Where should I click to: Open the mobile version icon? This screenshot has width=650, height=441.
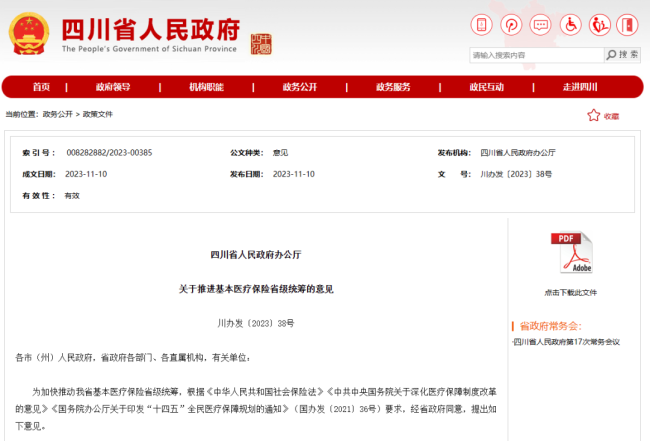coord(481,25)
